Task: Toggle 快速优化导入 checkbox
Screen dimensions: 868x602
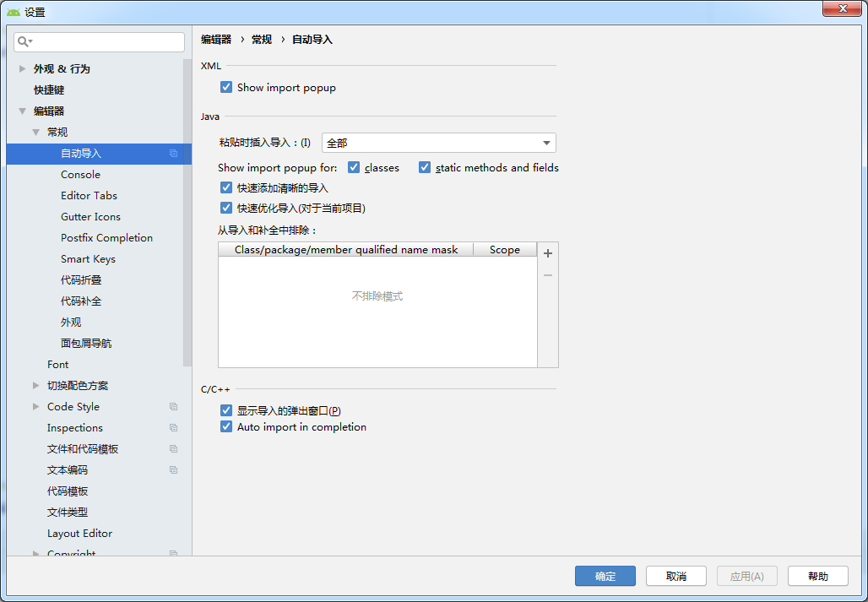Action: pos(225,208)
